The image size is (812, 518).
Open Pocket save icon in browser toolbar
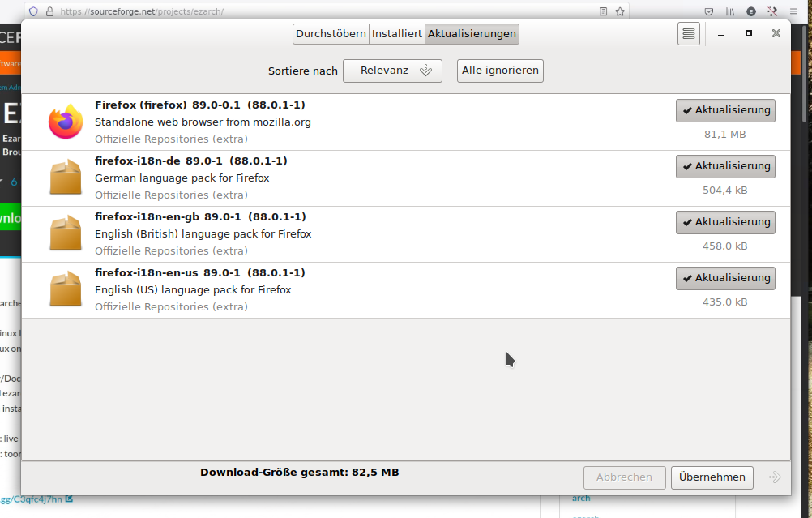click(x=709, y=11)
